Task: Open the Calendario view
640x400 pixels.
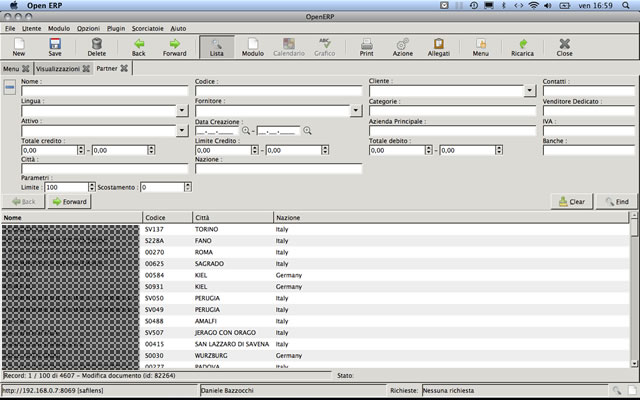Action: click(x=289, y=47)
